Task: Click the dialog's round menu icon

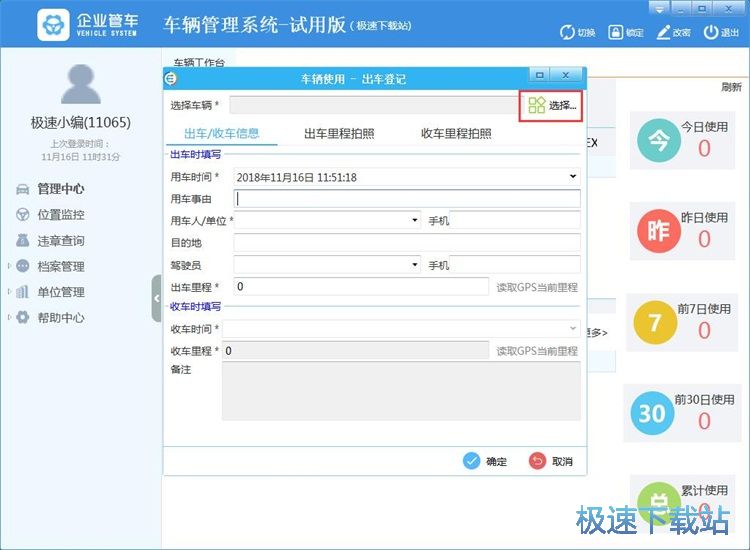Action: tap(170, 78)
